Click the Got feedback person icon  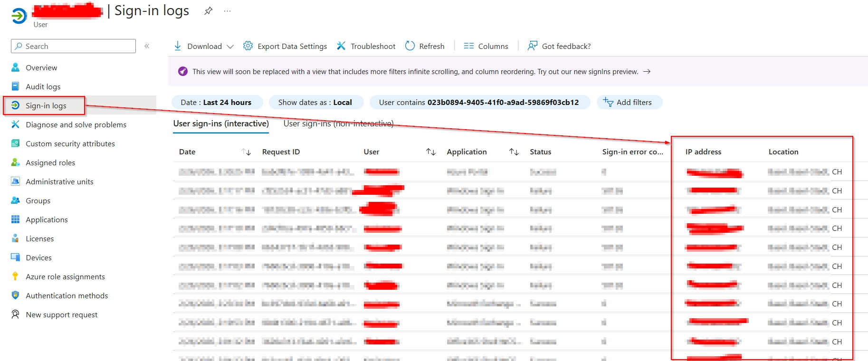[533, 46]
